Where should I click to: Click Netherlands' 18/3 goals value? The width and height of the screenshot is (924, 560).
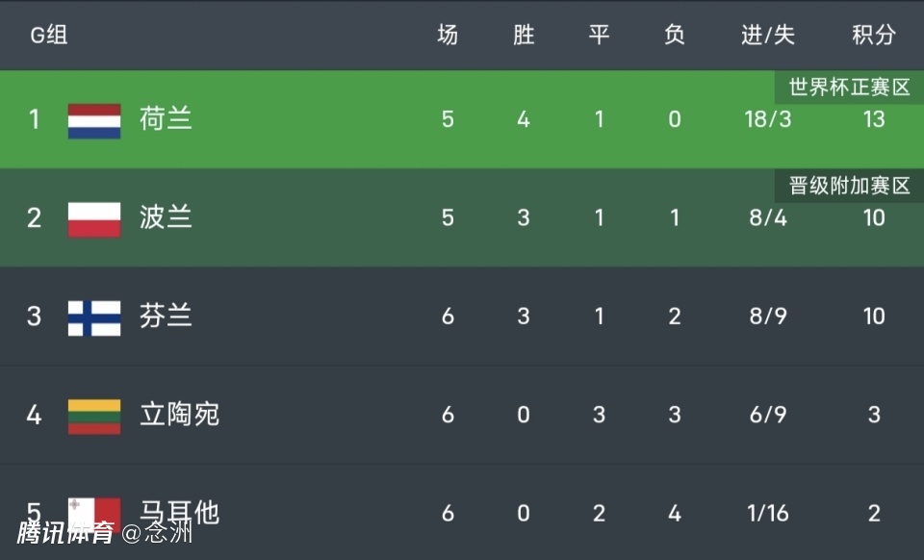click(x=767, y=119)
